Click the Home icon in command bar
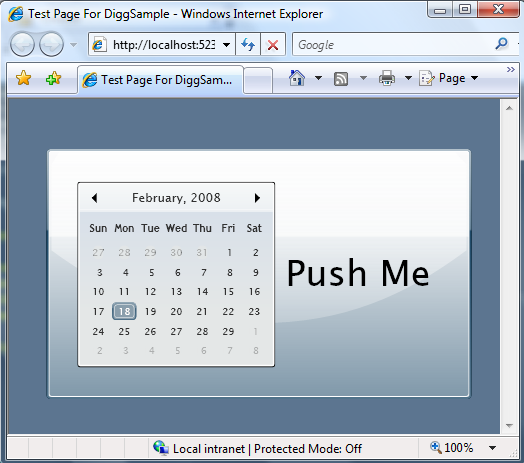The height and width of the screenshot is (463, 524). tap(297, 78)
